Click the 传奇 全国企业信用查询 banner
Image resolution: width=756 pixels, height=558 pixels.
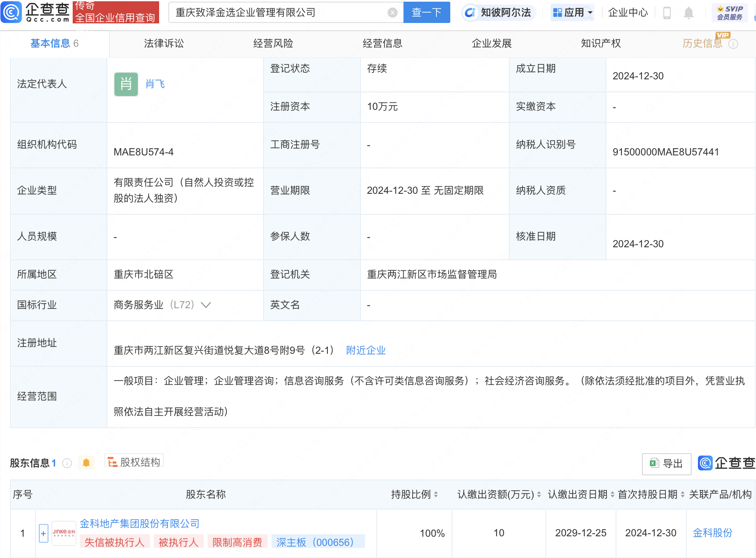pos(116,12)
